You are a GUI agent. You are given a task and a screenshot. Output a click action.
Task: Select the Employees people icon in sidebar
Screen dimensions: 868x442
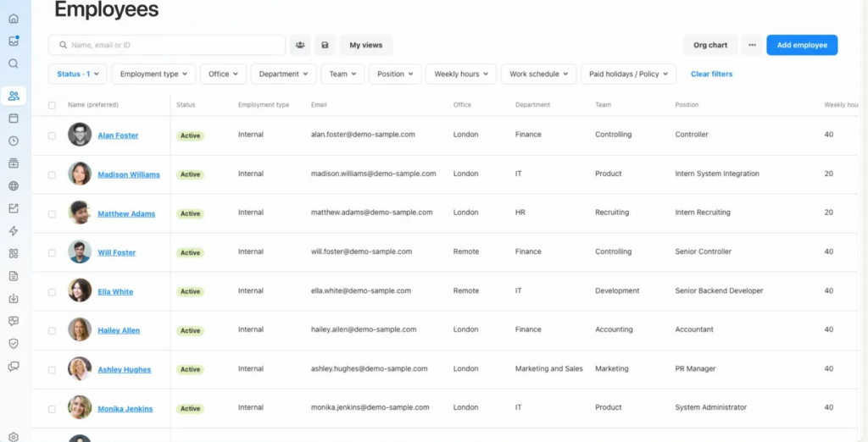14,96
